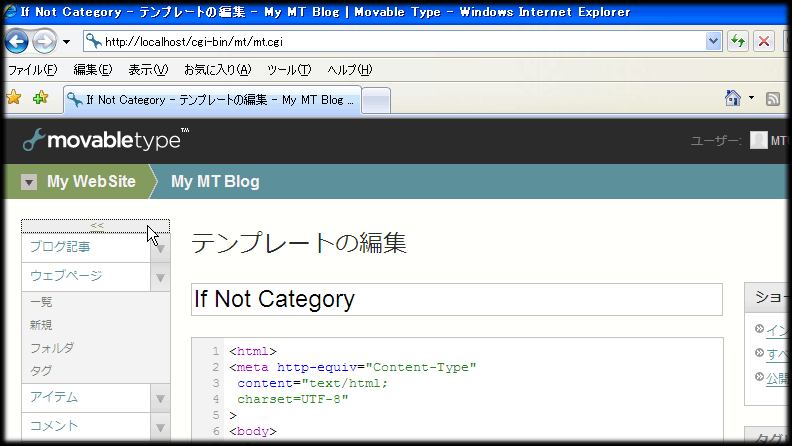Select the If Not Category browser tab

210,100
